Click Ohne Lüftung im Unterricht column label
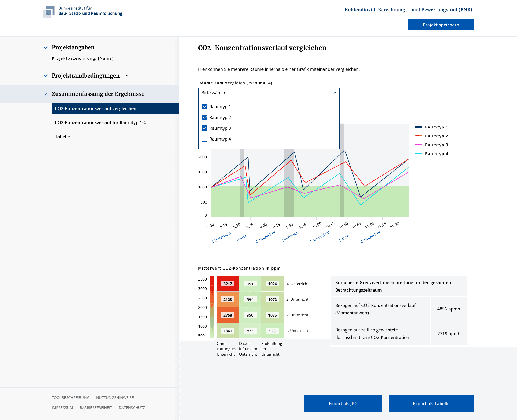The image size is (517, 420). click(226, 349)
